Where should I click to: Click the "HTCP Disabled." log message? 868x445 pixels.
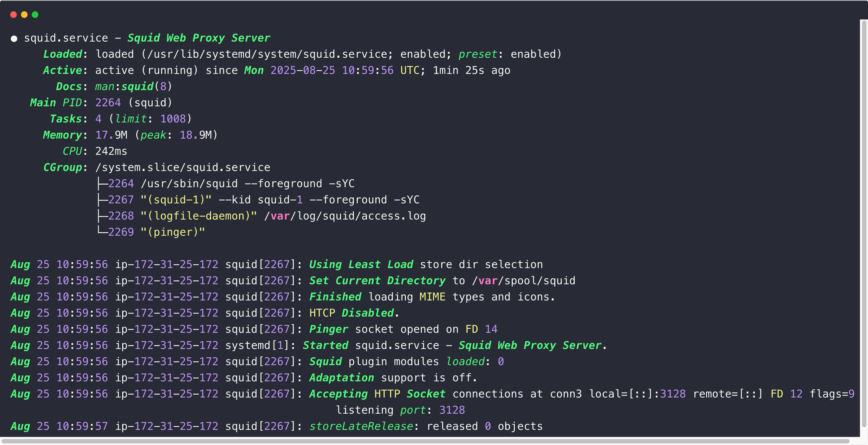coord(354,313)
